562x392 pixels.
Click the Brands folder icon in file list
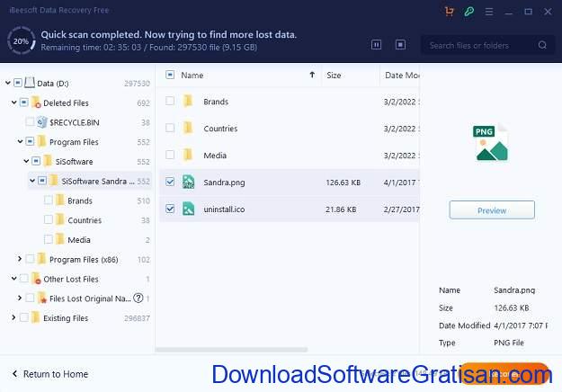click(x=188, y=102)
